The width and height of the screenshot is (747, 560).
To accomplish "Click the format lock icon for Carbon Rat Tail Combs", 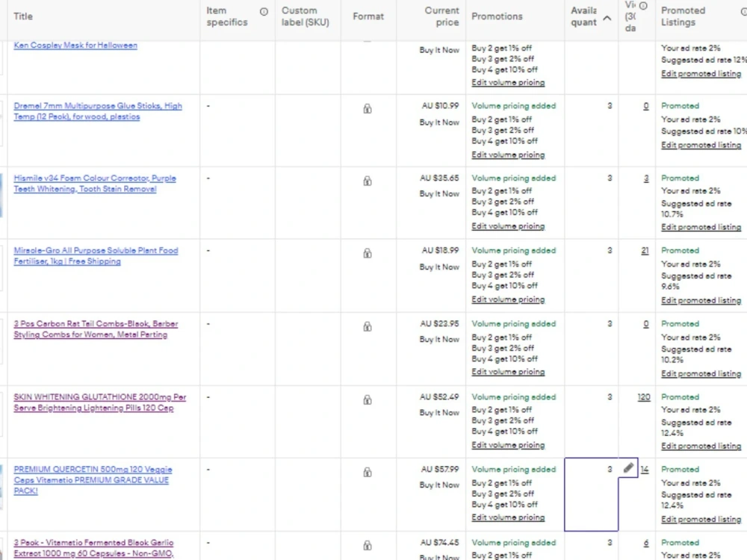I will click(x=368, y=327).
